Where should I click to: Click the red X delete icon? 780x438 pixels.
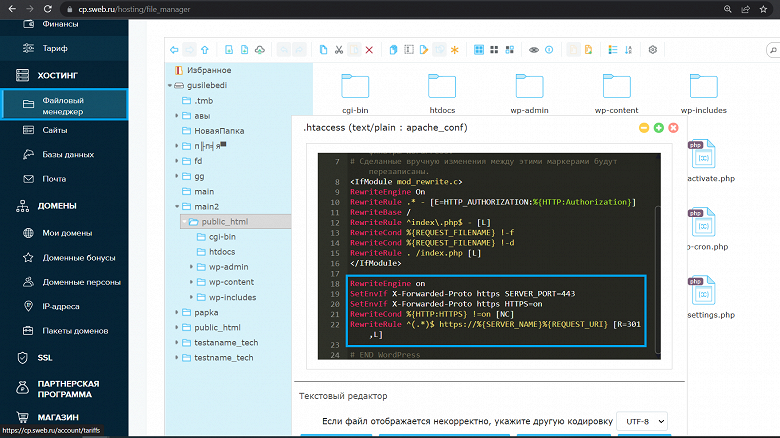coord(370,49)
